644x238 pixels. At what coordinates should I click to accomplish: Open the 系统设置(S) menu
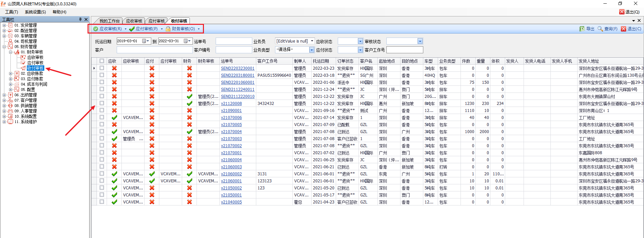click(35, 12)
